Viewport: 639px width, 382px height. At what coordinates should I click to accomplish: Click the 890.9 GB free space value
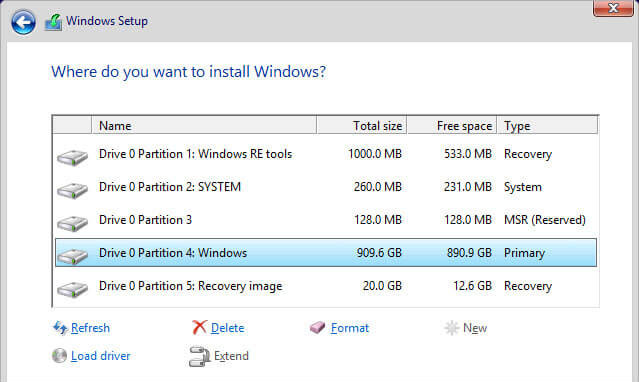click(x=469, y=253)
